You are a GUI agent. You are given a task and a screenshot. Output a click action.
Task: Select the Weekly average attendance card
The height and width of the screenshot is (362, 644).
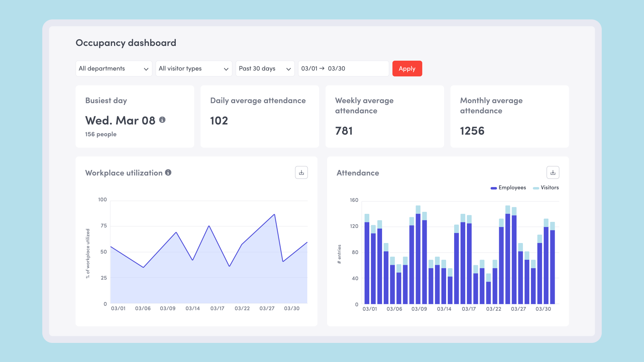point(384,116)
